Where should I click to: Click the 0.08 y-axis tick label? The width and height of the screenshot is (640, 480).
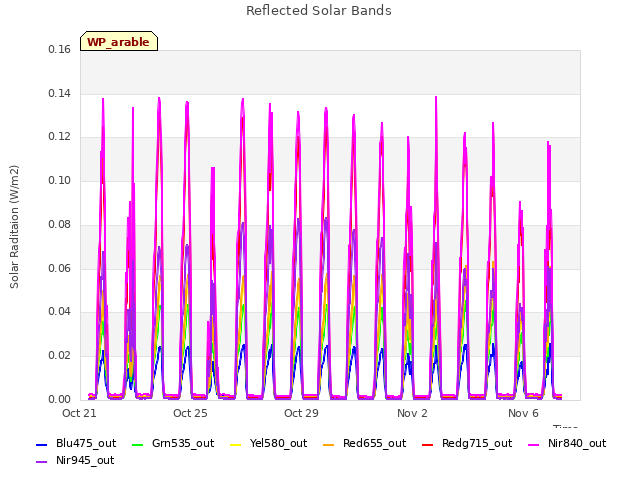[x=60, y=224]
